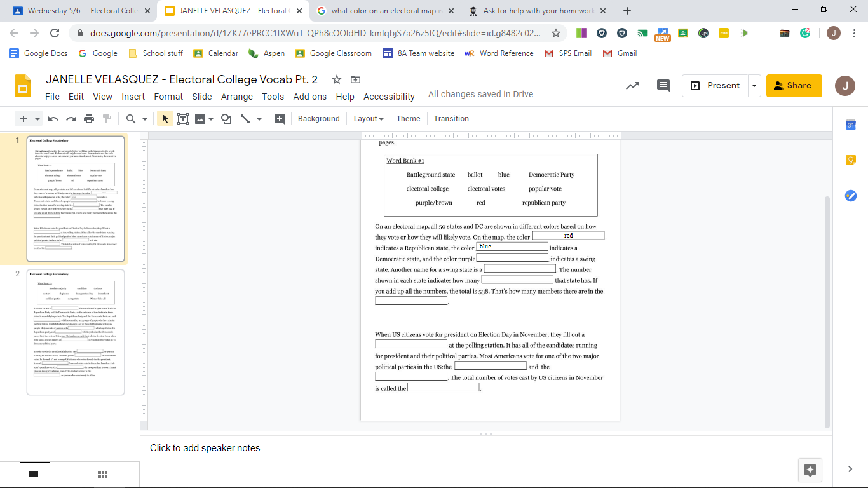Switch to filmstrip view
This screenshot has height=488, width=868.
pyautogui.click(x=34, y=474)
